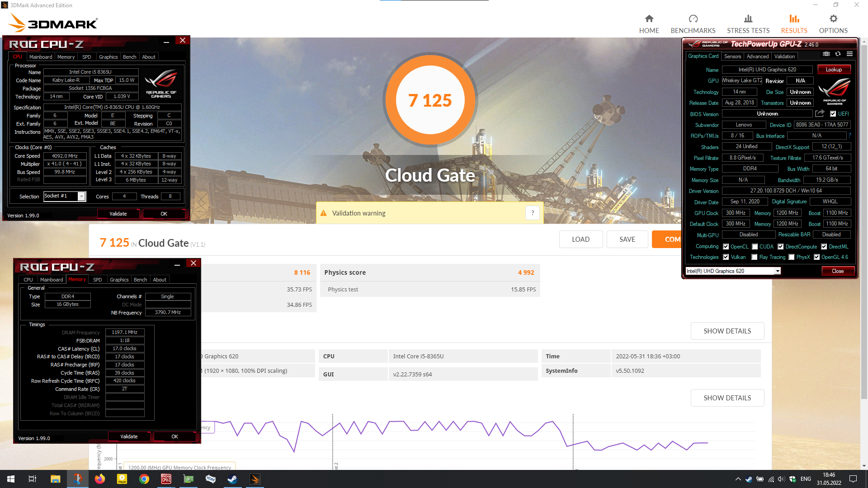Open Firefox from the taskbar
The image size is (868, 488).
pos(99,479)
